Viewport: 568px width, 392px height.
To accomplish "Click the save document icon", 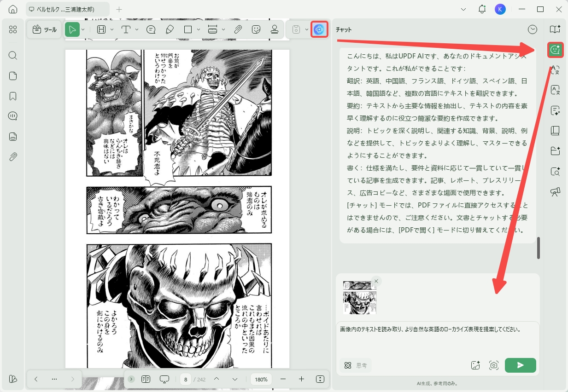I will 296,29.
